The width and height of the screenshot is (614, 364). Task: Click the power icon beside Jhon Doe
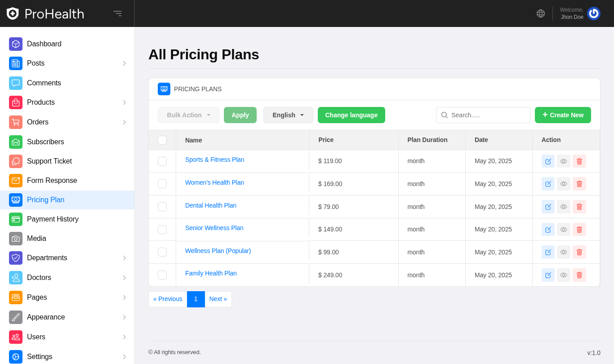tap(593, 13)
